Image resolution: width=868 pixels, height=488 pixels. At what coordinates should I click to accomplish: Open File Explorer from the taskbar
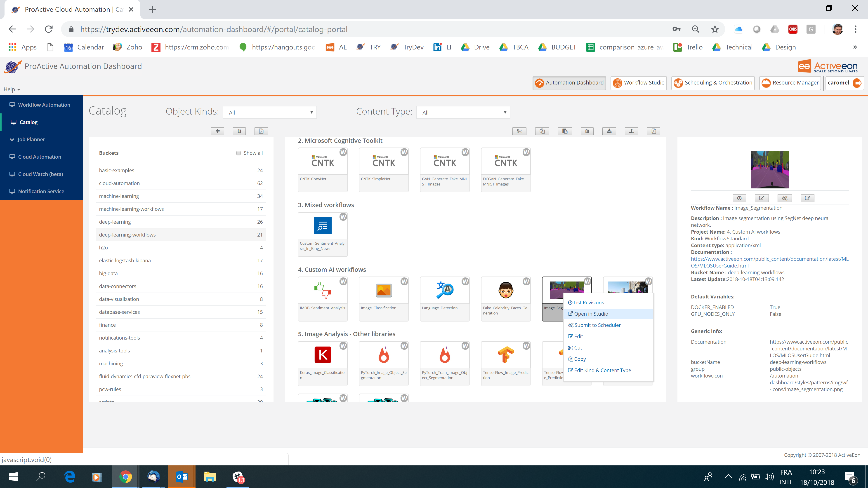[x=210, y=477]
